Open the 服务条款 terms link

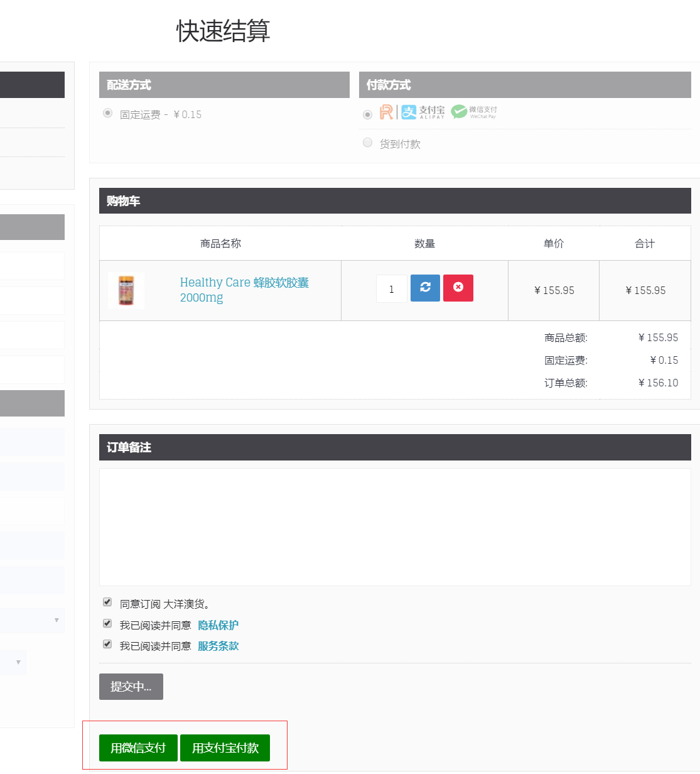click(x=218, y=646)
